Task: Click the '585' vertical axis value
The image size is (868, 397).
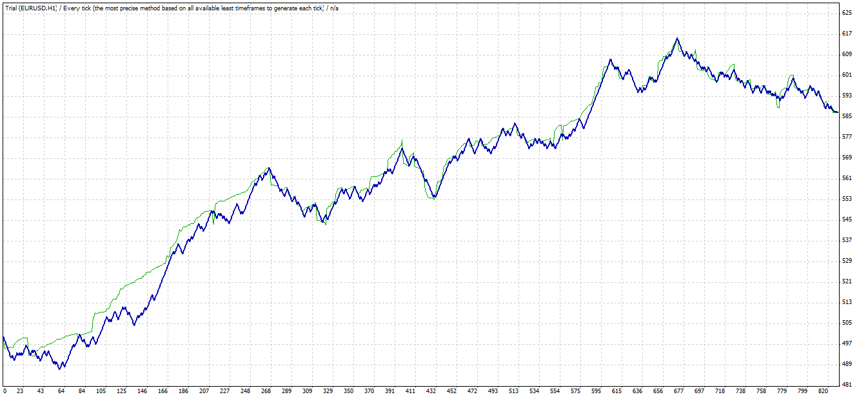Action: 847,116
